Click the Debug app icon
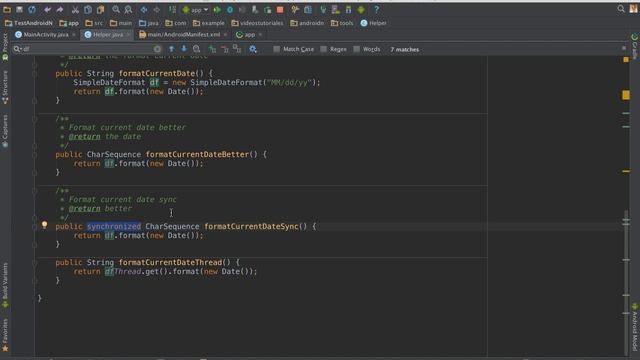Image resolution: width=640 pixels, height=360 pixels. point(230,9)
